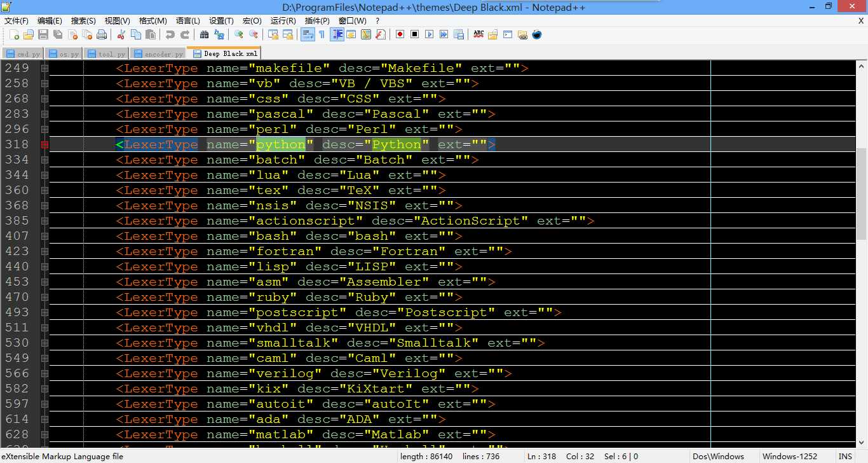Screen dimensions: 868x463
Task: Click line number 582 in the margin
Action: (17, 389)
